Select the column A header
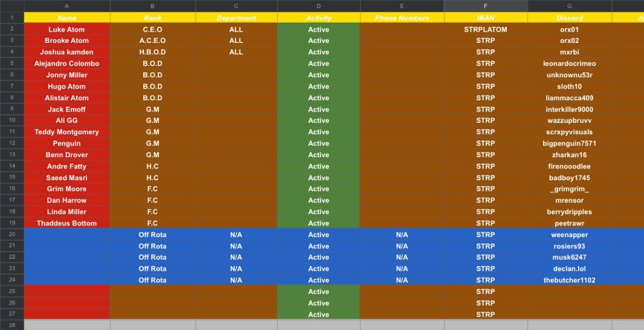 point(67,6)
